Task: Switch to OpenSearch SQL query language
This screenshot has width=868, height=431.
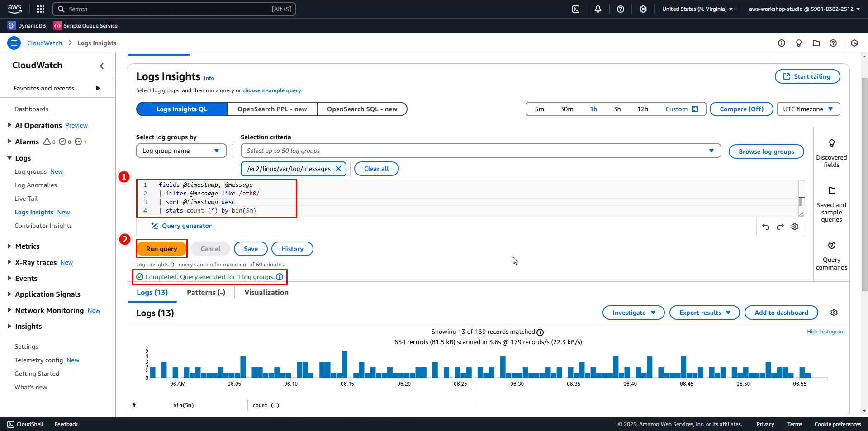Action: pyautogui.click(x=362, y=109)
